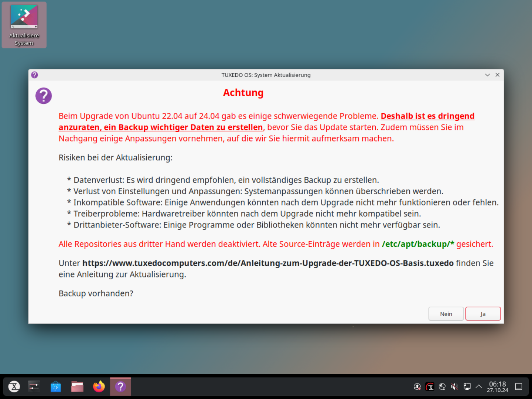Open the Discover software store icon
The width and height of the screenshot is (532, 399).
tap(55, 386)
